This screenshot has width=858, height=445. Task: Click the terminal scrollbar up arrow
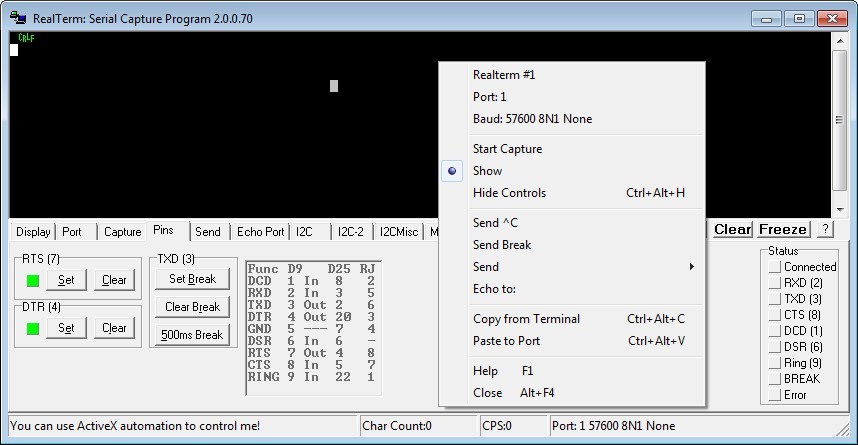tap(839, 41)
